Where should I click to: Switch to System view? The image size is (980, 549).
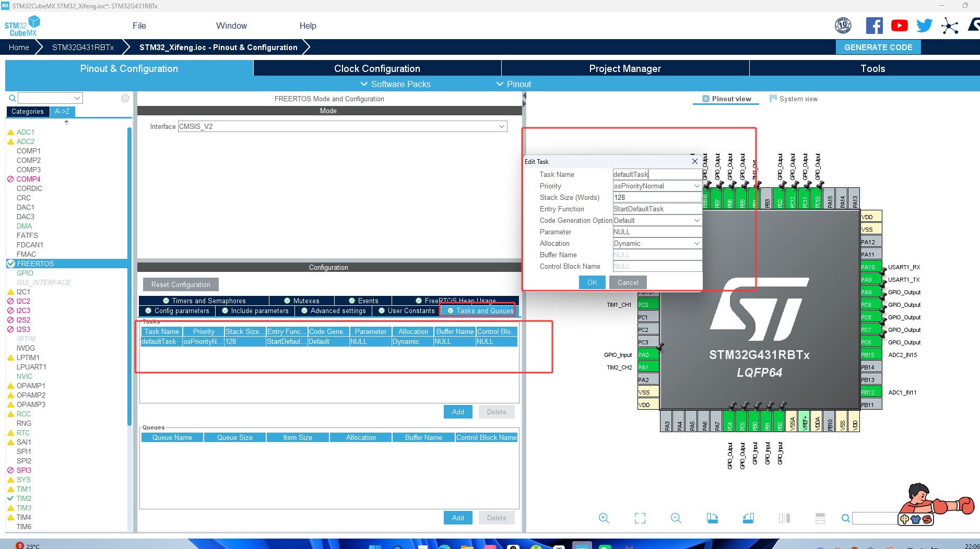pos(794,99)
